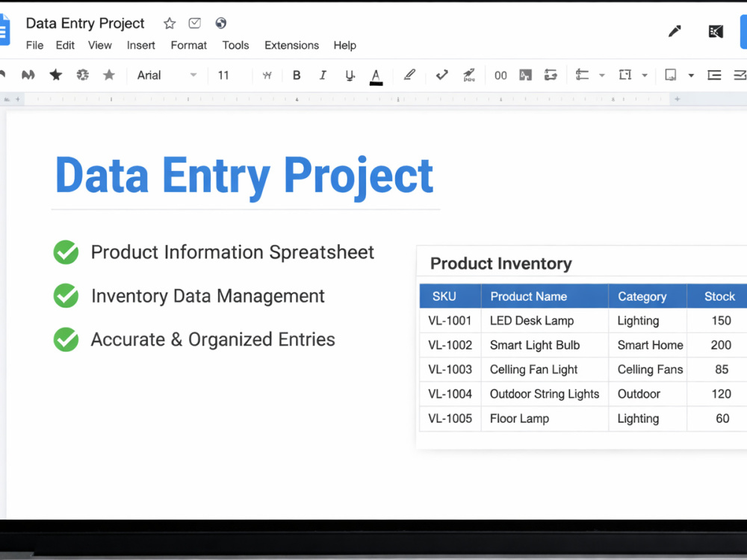747x560 pixels.
Task: Click the swap arrows icon in the toolbar
Action: click(x=551, y=75)
